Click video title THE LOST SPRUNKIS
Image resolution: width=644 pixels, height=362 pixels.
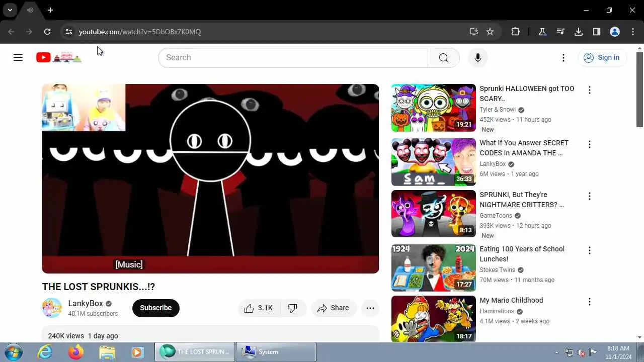[99, 287]
